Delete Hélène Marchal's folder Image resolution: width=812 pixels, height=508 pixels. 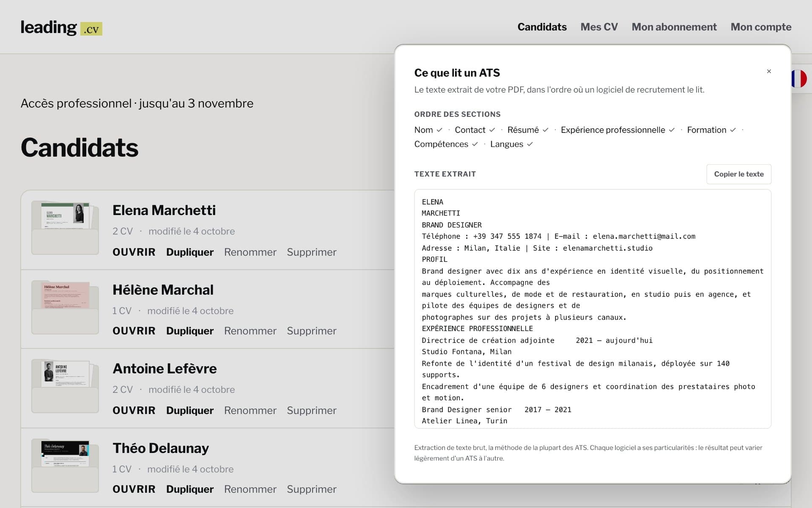(312, 331)
